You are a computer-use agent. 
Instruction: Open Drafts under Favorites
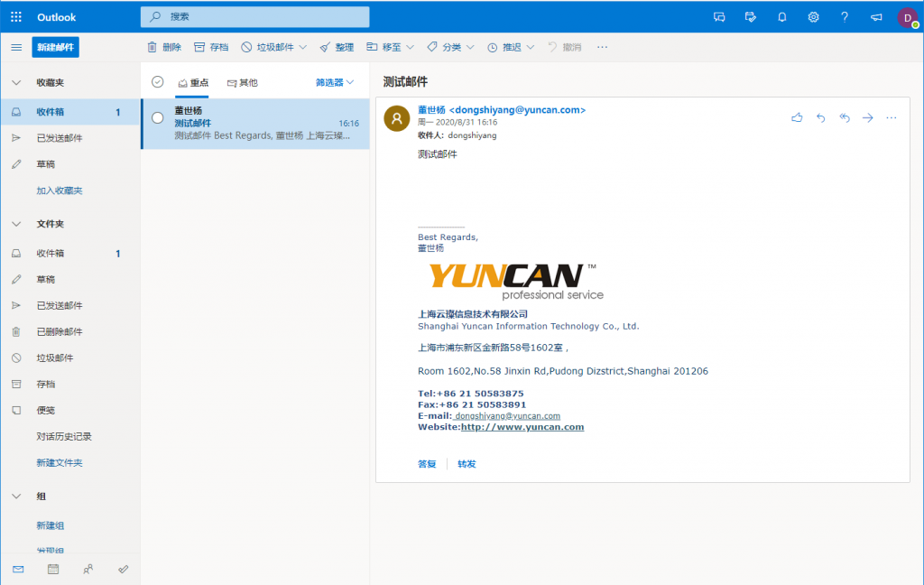coord(70,164)
